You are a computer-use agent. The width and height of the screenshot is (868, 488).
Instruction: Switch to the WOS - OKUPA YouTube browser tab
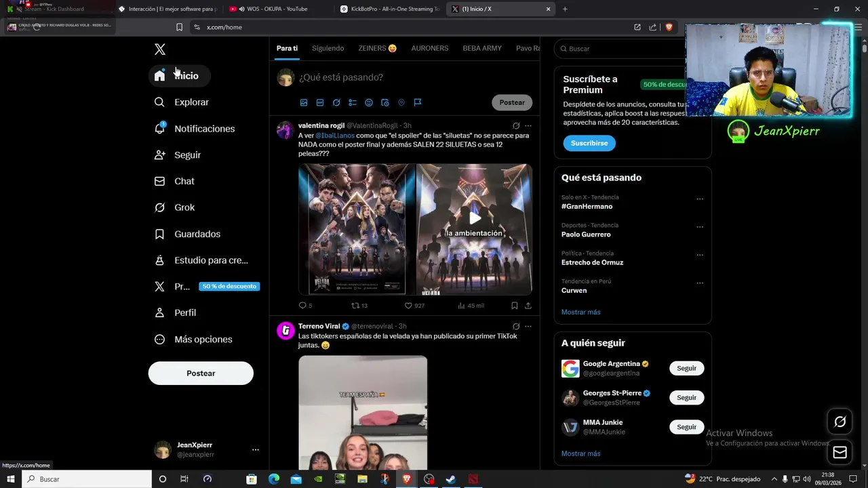[277, 9]
